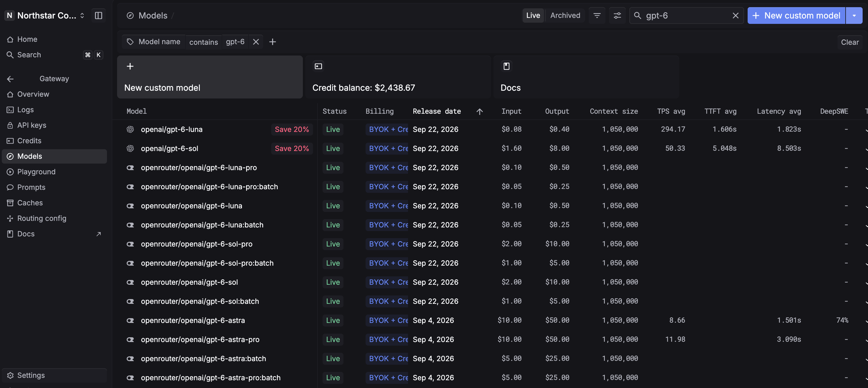Switch to Archived models view

point(565,16)
